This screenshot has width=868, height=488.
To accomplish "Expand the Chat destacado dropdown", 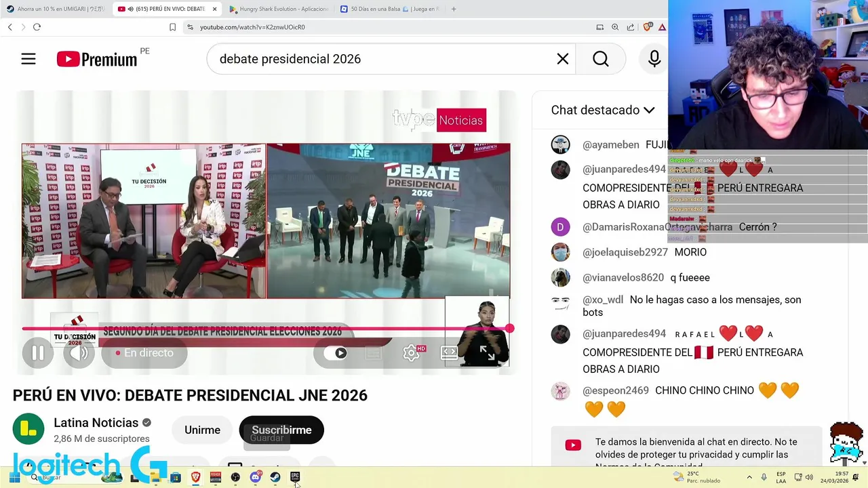I will tap(602, 110).
